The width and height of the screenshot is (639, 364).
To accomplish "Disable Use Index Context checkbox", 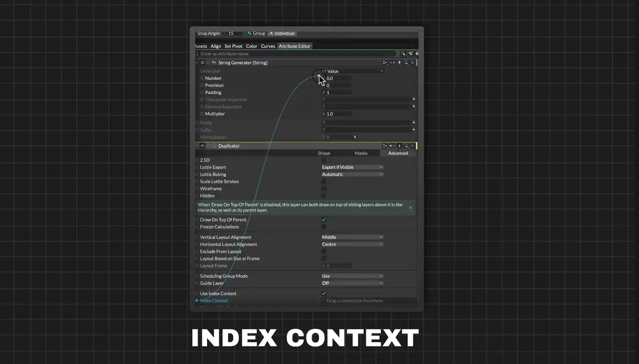I will 324,293.
